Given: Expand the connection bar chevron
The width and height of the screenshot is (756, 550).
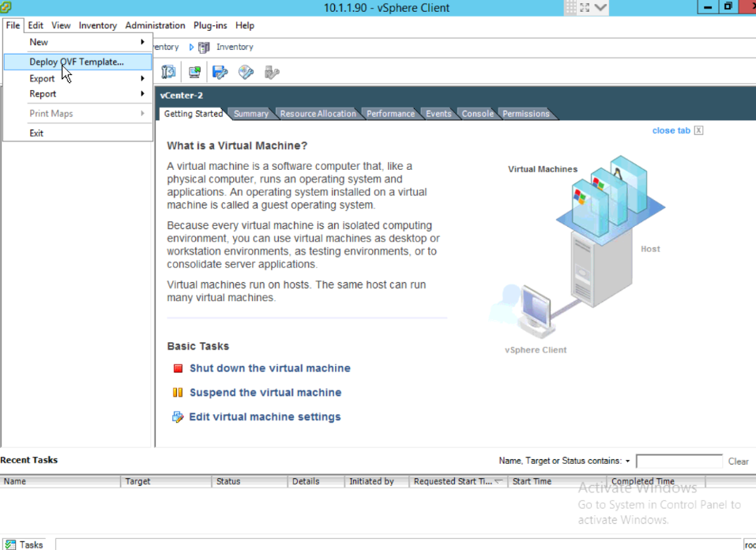Looking at the screenshot, I should (600, 7).
